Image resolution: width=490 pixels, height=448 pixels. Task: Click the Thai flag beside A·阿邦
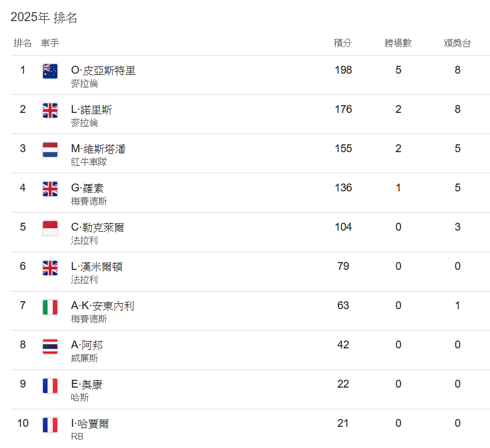[50, 346]
